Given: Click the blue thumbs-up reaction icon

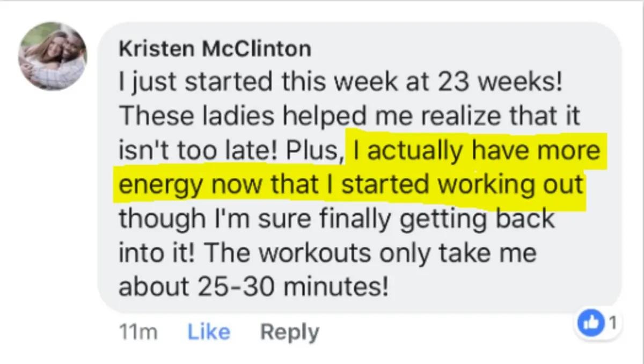Looking at the screenshot, I should click(591, 324).
